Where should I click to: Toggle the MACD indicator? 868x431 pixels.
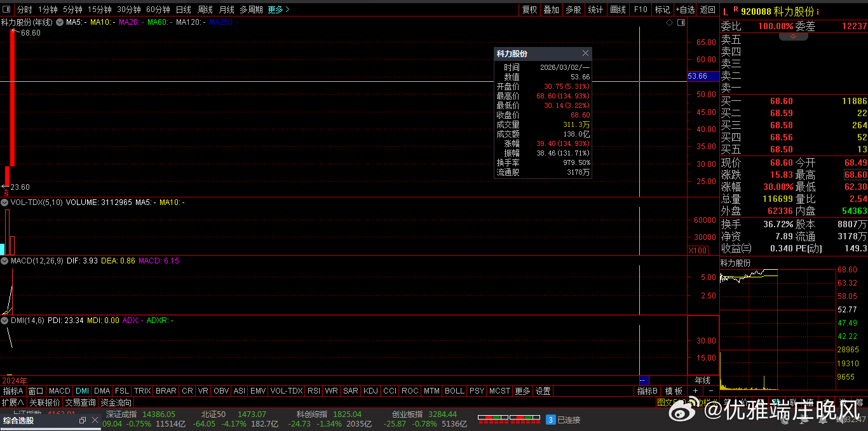(60, 391)
